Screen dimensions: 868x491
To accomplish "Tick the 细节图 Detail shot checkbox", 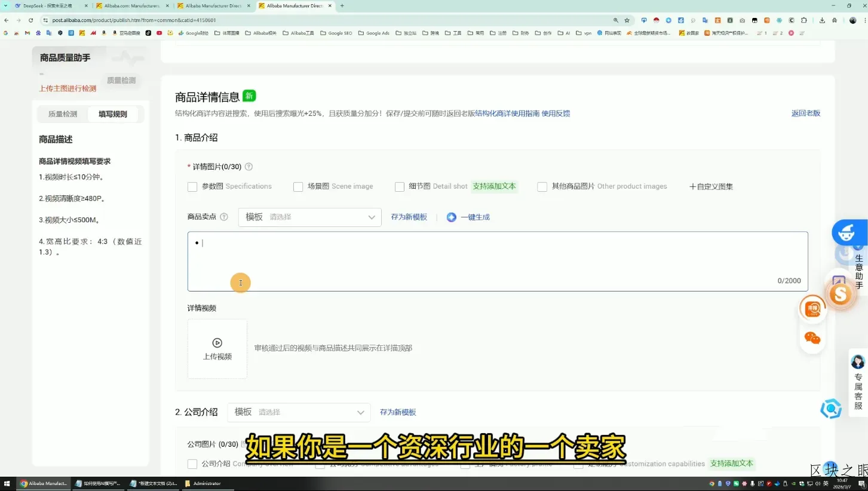I will [x=400, y=187].
